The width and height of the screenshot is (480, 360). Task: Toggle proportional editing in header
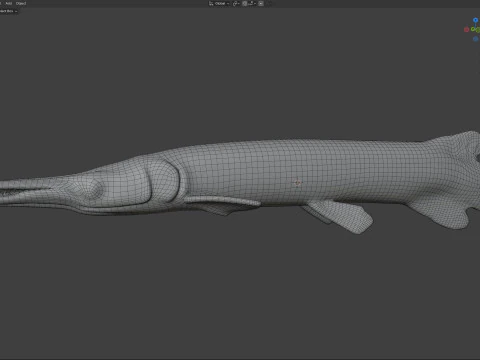(x=261, y=3)
